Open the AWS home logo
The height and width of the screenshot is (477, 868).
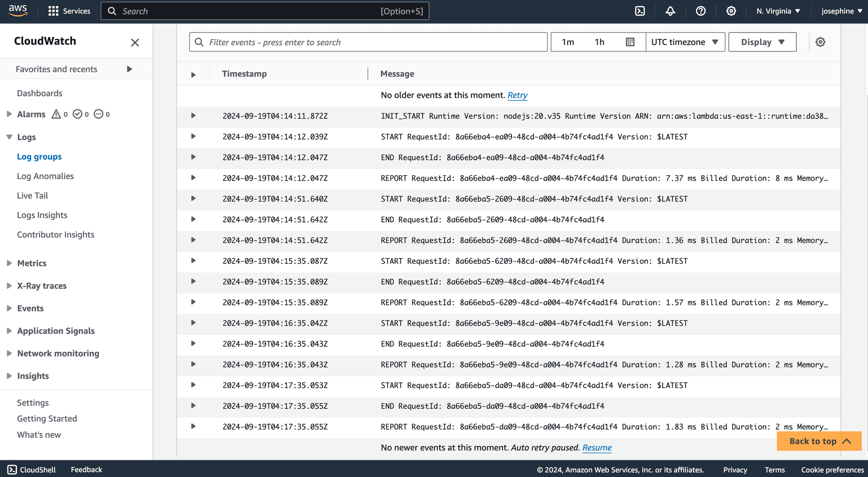click(x=18, y=10)
